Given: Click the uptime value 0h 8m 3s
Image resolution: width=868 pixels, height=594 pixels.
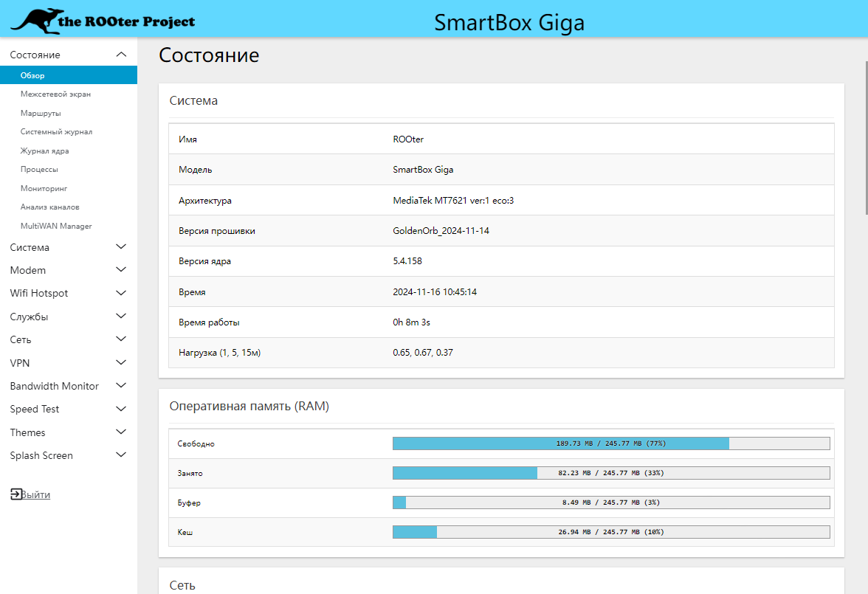Looking at the screenshot, I should click(411, 322).
